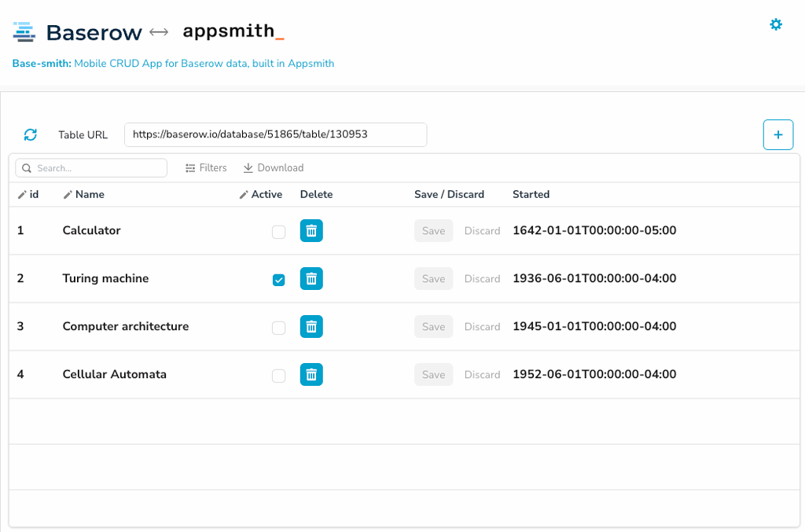Click the Search input box
Screen dimensions: 805x532
(90, 167)
